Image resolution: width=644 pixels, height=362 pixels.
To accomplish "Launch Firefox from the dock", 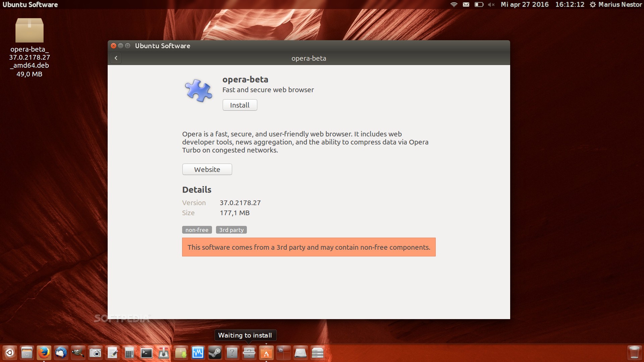I will coord(44,353).
